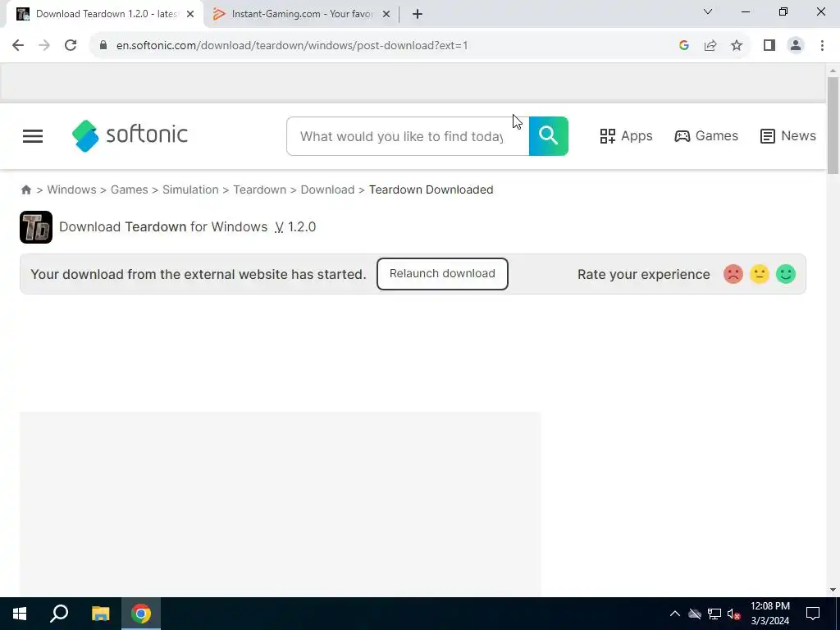The image size is (840, 630).
Task: Open Windows taskbar search
Action: click(59, 614)
